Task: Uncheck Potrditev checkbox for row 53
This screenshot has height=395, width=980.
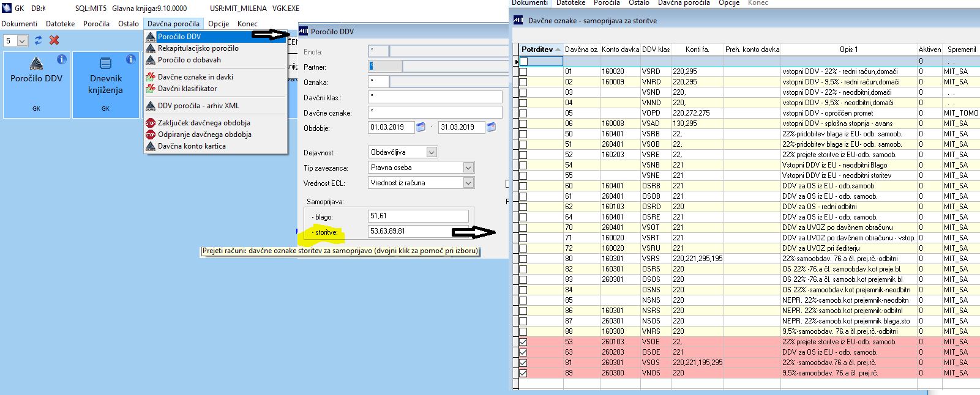Action: pos(523,342)
